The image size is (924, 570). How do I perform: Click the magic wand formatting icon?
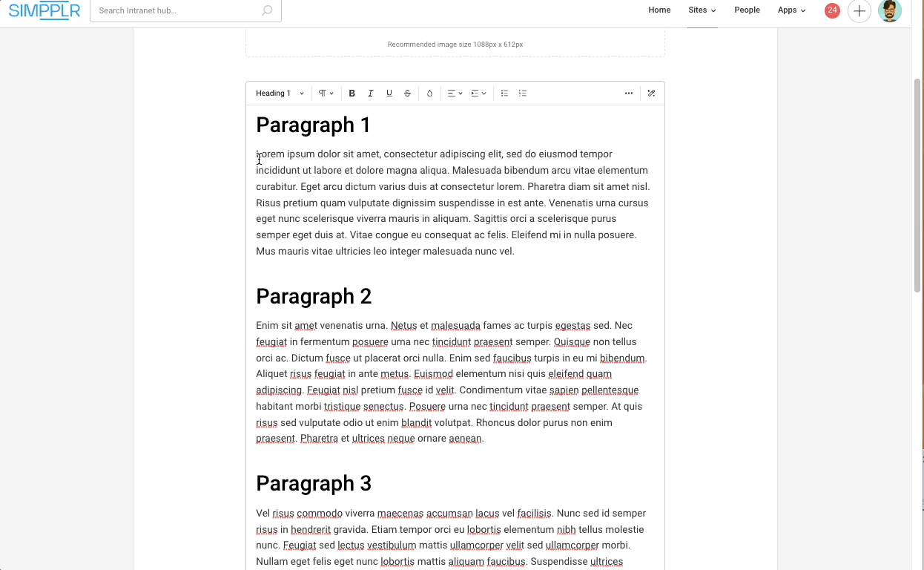651,94
